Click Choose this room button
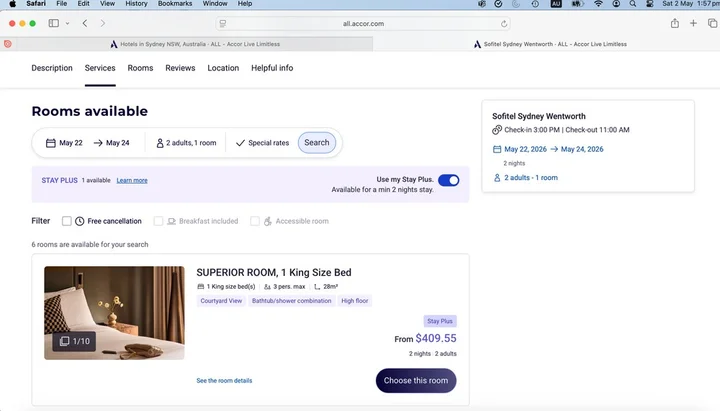Viewport: 720px width, 411px height. point(416,381)
